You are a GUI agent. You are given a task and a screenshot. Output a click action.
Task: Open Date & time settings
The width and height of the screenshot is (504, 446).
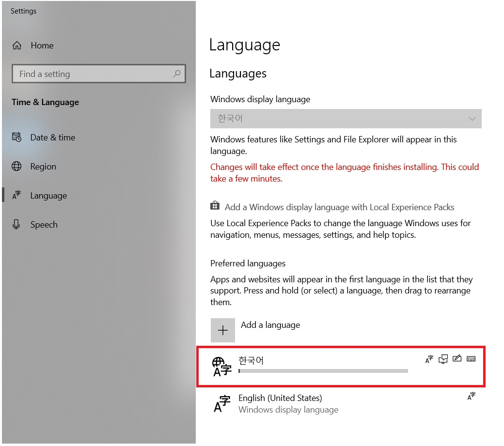pyautogui.click(x=53, y=138)
